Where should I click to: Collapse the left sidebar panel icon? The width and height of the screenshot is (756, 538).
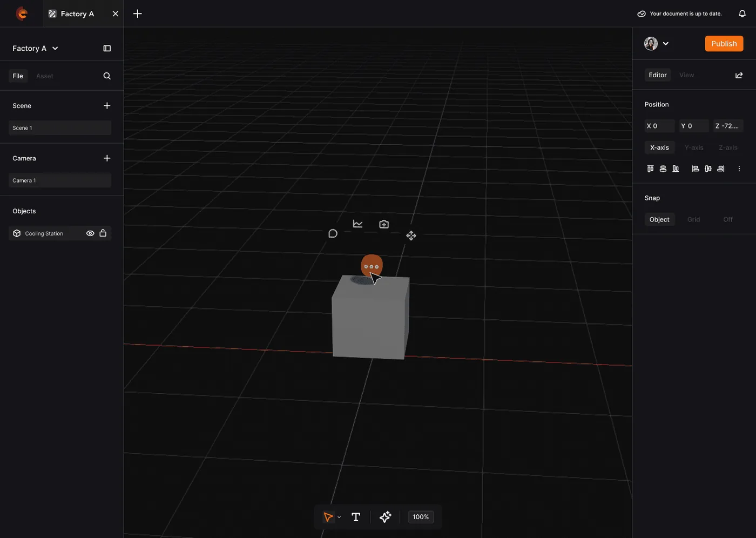tap(107, 48)
